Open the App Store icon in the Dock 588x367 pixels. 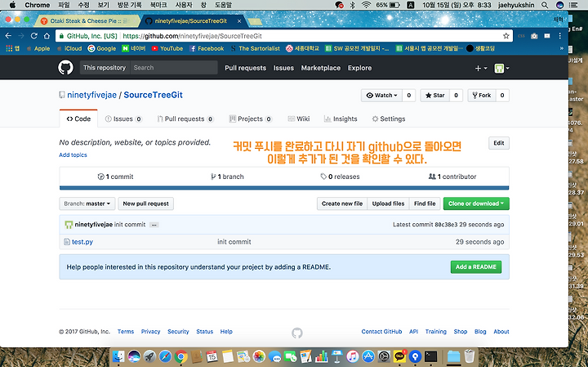tap(368, 356)
